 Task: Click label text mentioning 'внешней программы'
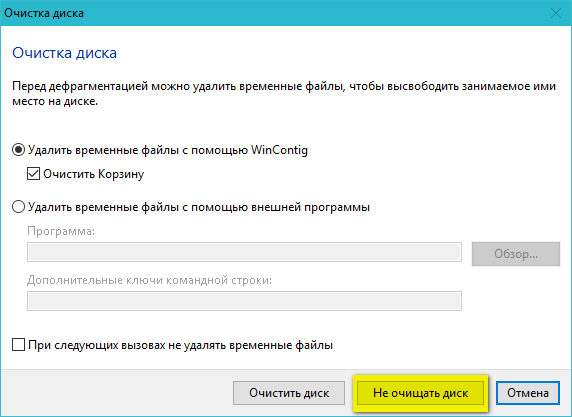199,207
